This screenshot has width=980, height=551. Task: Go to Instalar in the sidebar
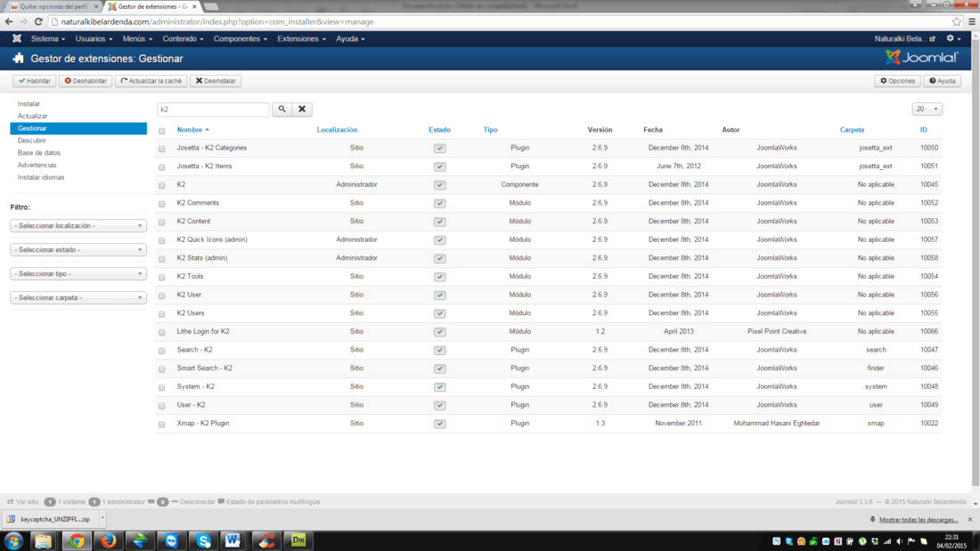pos(29,104)
